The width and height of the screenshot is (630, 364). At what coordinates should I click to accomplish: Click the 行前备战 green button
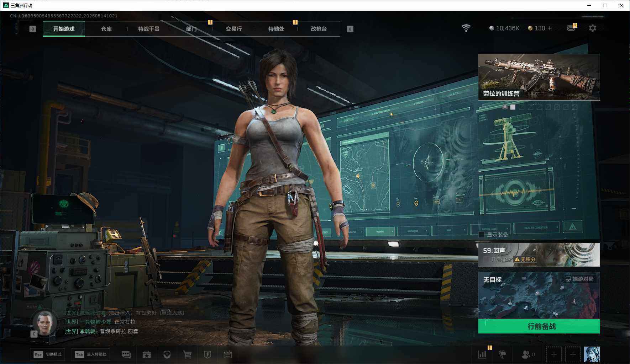[x=539, y=326]
